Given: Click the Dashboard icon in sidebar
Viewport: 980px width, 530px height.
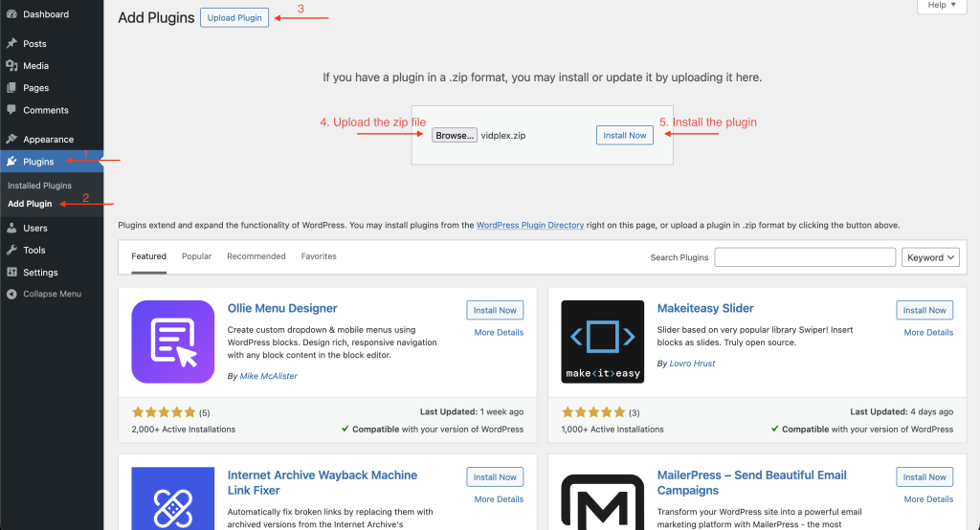Looking at the screenshot, I should (x=11, y=14).
